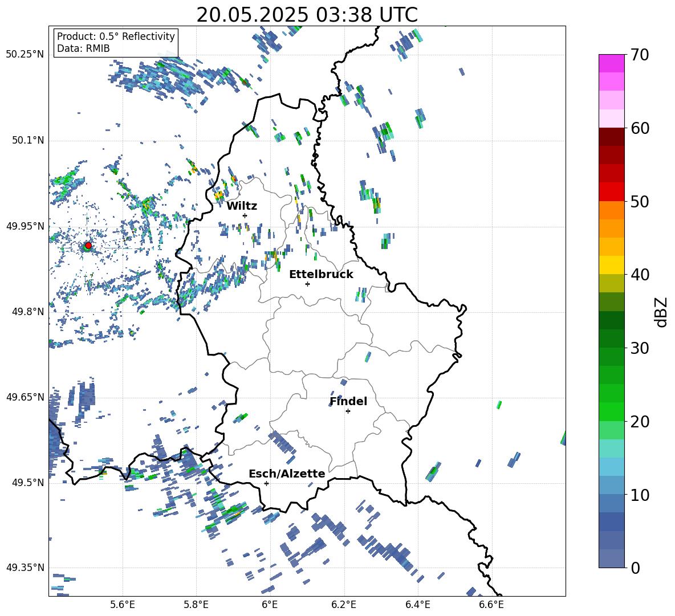Click the Data: RMIB text
This screenshot has height=616, width=675.
(x=83, y=48)
